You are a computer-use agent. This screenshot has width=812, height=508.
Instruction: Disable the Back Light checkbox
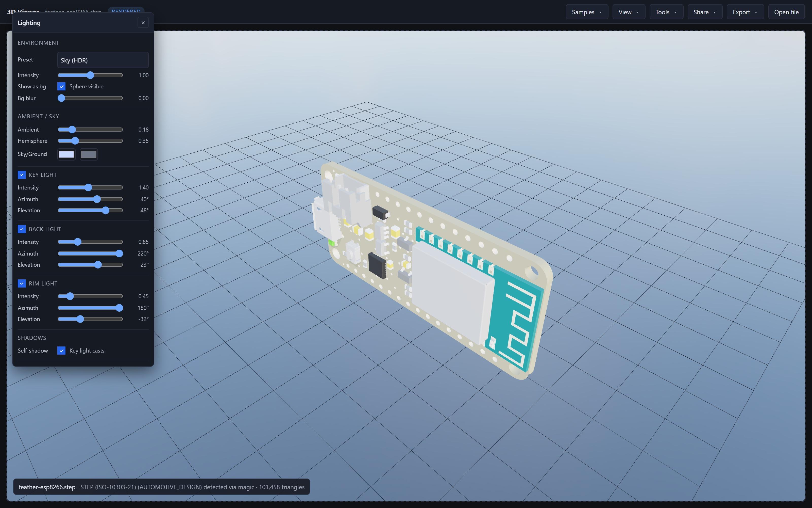[x=22, y=229]
